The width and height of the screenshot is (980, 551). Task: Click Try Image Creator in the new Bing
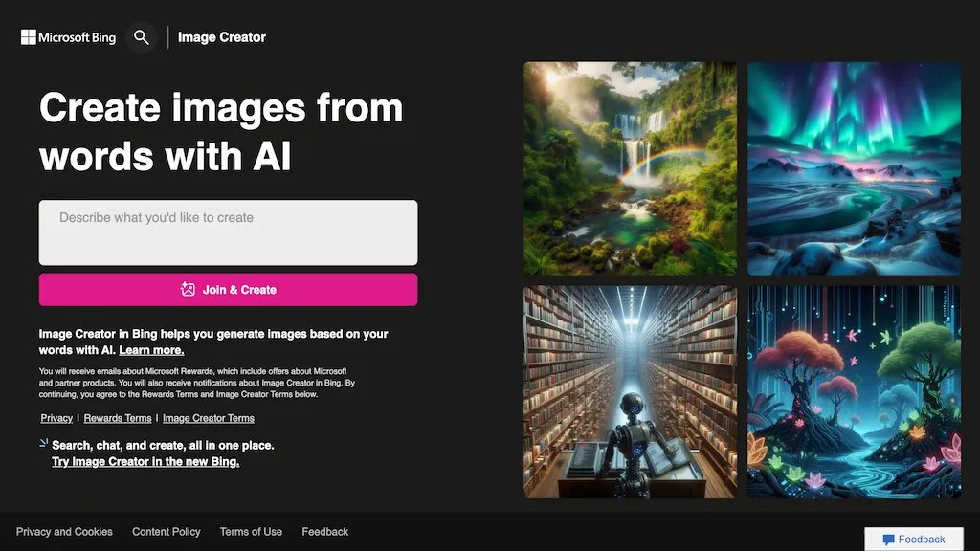(x=145, y=462)
